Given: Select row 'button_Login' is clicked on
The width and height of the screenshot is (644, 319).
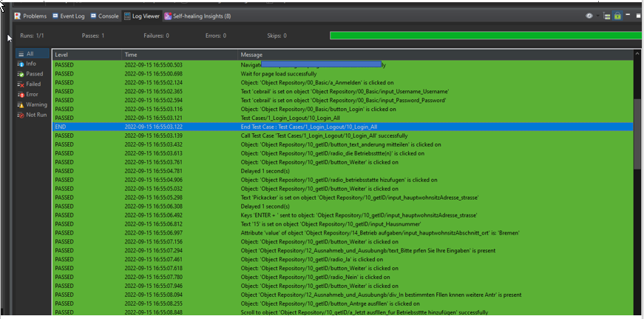Looking at the screenshot, I should [x=343, y=110].
